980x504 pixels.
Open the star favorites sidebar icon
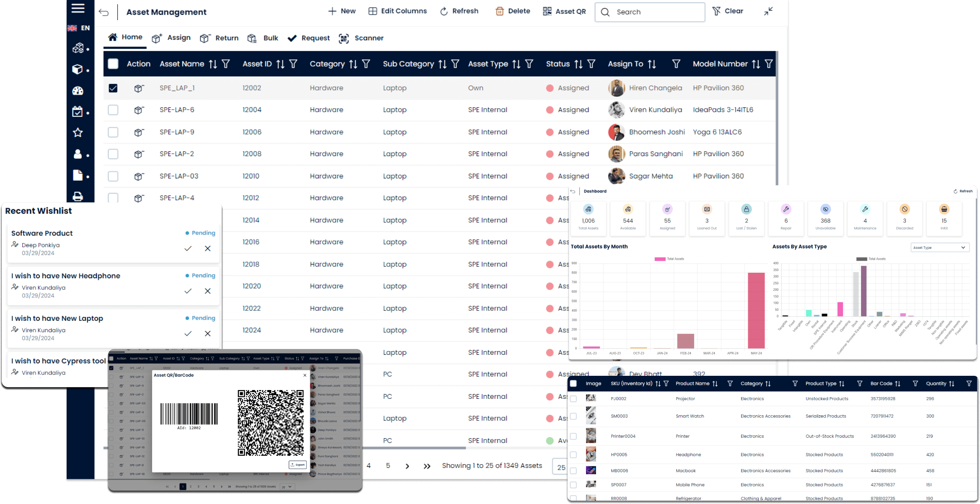point(78,133)
